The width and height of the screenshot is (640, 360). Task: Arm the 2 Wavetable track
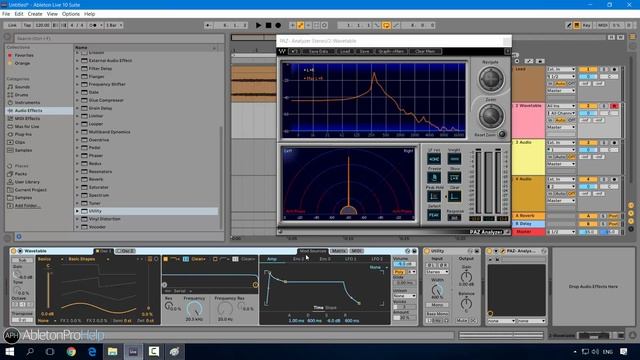tap(614, 106)
